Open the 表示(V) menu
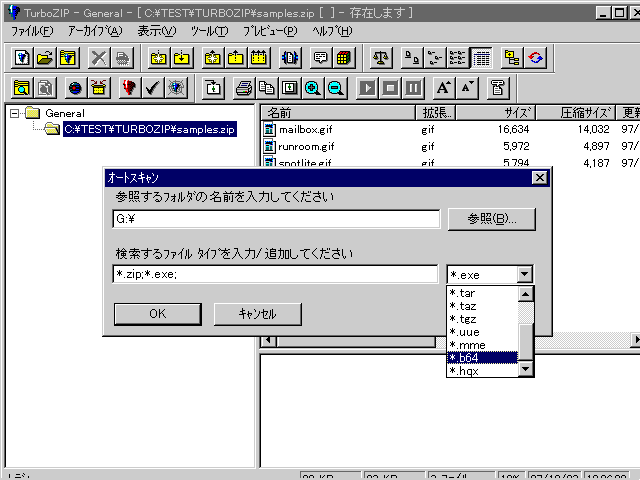The width and height of the screenshot is (640, 480). [x=157, y=31]
